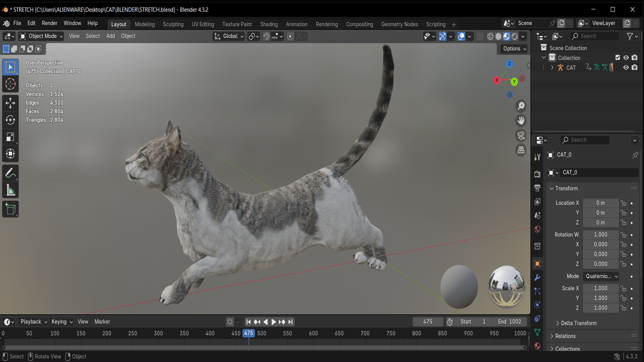This screenshot has height=362, width=644.
Task: Switch perspective/orthographic grid icon
Action: [x=521, y=150]
